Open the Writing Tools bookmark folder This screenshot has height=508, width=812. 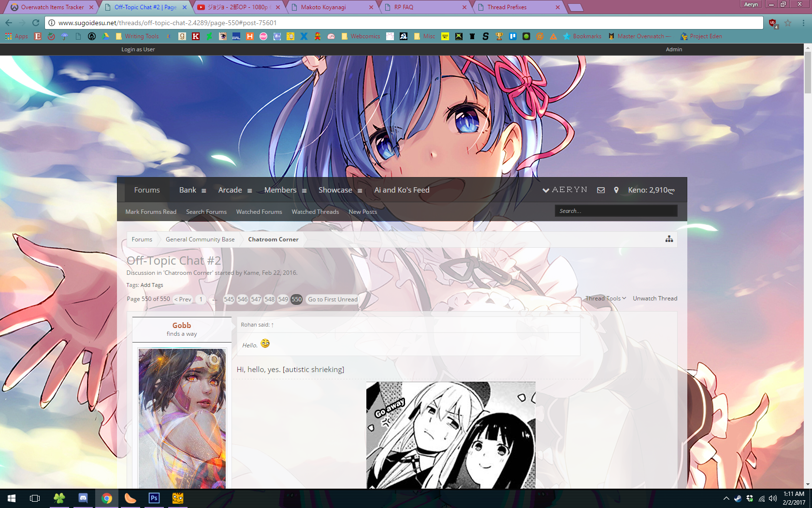click(137, 36)
